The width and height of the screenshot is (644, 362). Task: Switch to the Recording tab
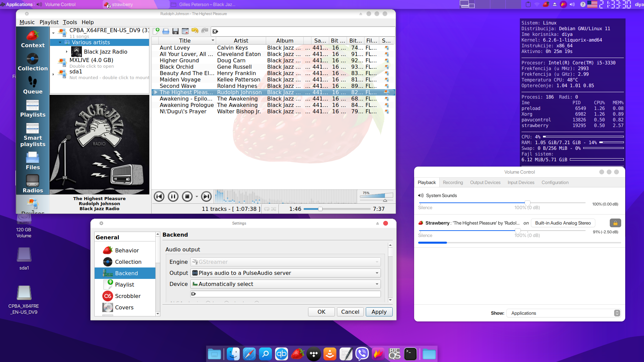tap(453, 182)
